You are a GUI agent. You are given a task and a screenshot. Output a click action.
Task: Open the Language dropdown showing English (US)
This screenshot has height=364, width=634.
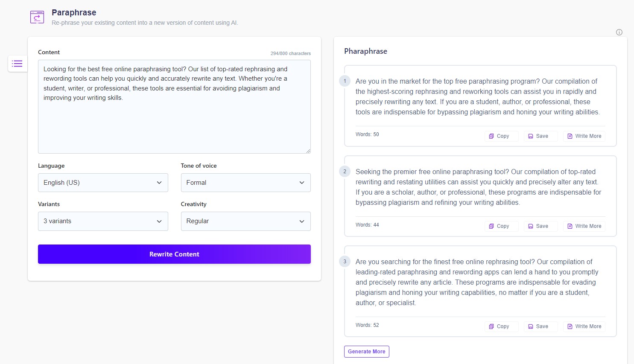(x=103, y=183)
